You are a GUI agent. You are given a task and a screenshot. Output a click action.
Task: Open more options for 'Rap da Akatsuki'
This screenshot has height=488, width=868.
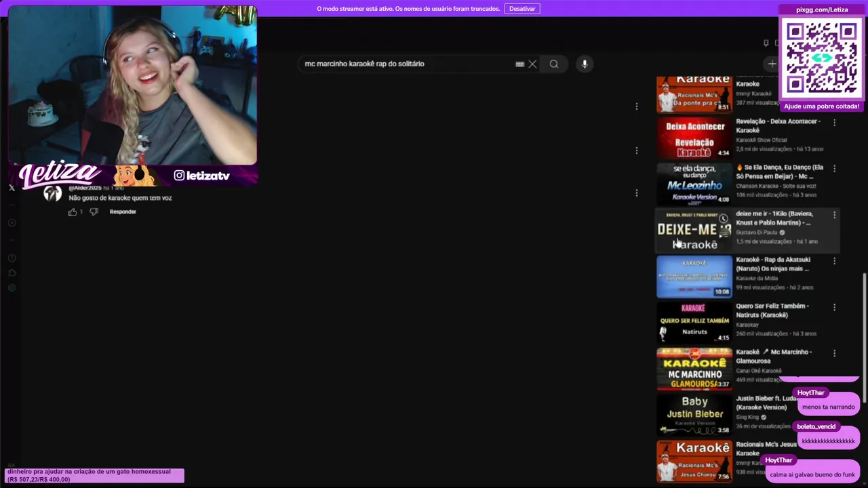pyautogui.click(x=834, y=261)
